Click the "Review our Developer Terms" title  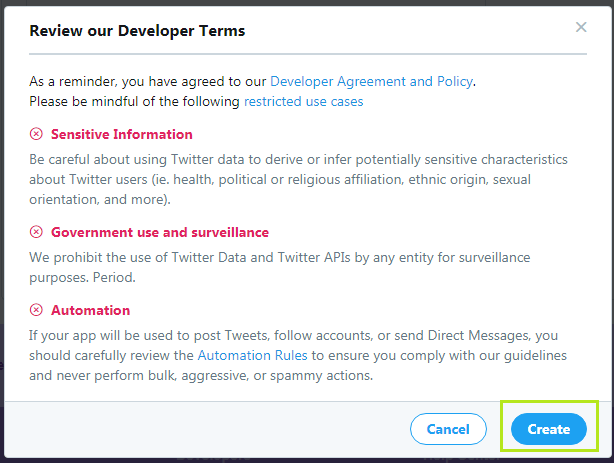137,31
